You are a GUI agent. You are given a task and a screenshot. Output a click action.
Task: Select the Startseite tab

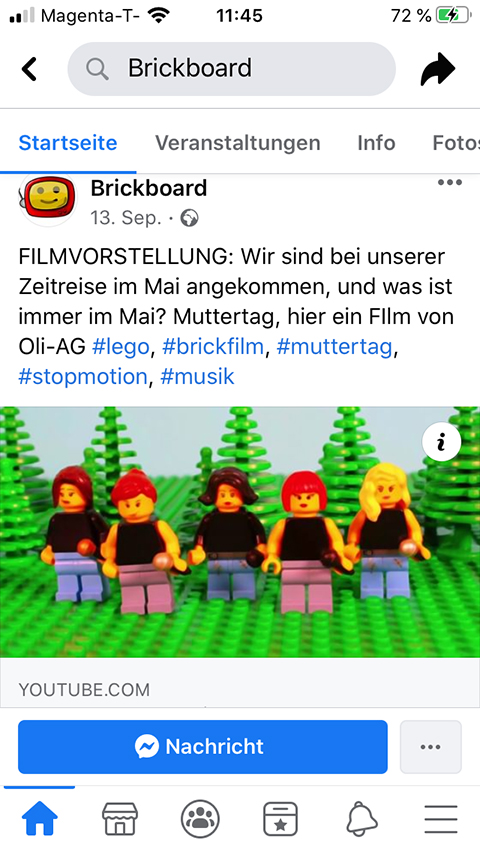[68, 143]
